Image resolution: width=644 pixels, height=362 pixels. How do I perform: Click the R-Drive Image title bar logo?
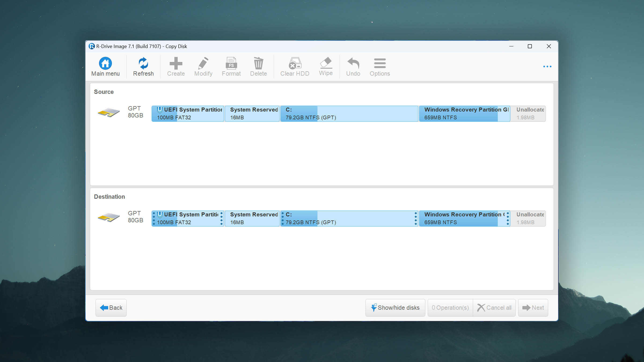(92, 46)
